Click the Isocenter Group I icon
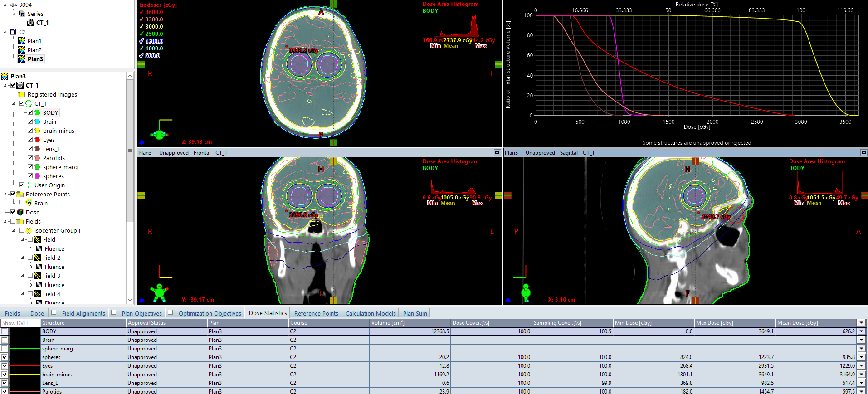 [29, 230]
